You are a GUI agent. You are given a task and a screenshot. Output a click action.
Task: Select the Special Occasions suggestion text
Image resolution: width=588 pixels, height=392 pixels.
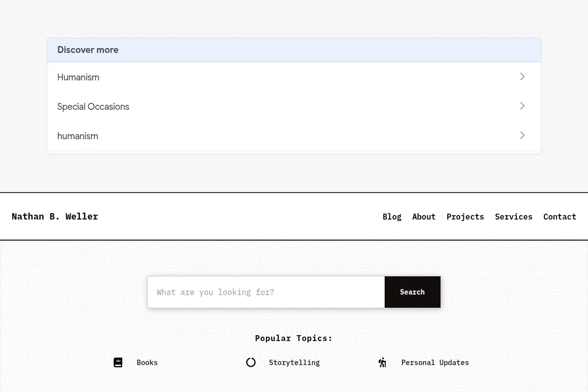[x=93, y=107]
